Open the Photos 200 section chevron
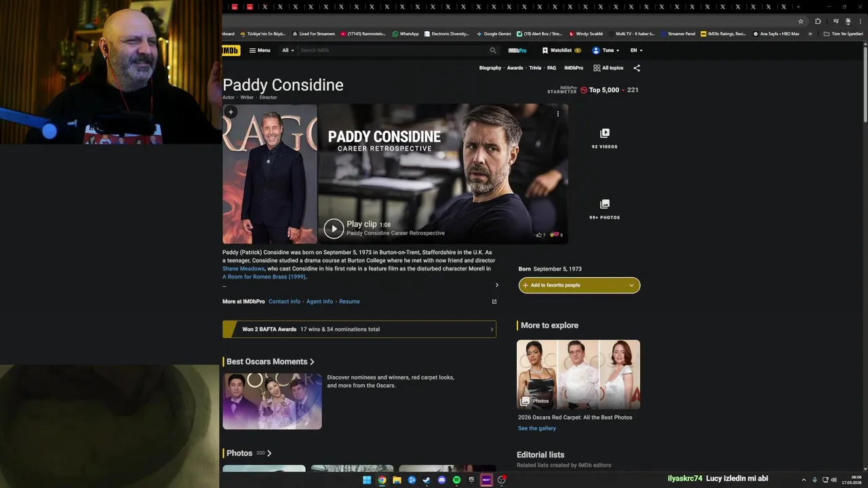This screenshot has height=488, width=868. (269, 453)
